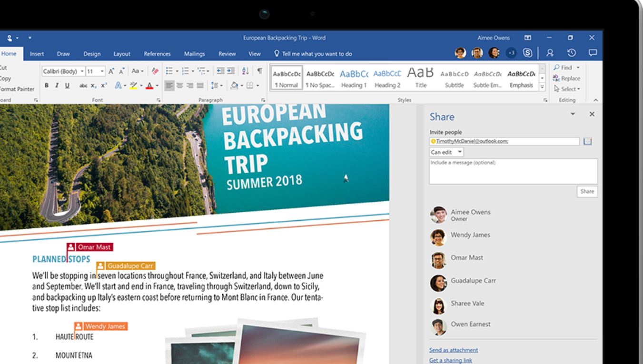
Task: Insert numbered list
Action: pos(185,71)
